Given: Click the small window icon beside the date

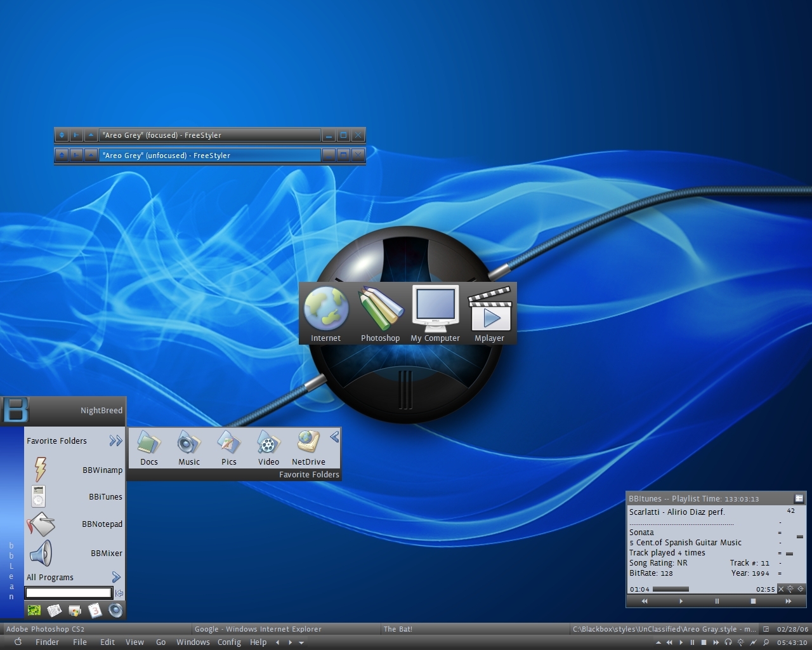Looking at the screenshot, I should [x=766, y=629].
